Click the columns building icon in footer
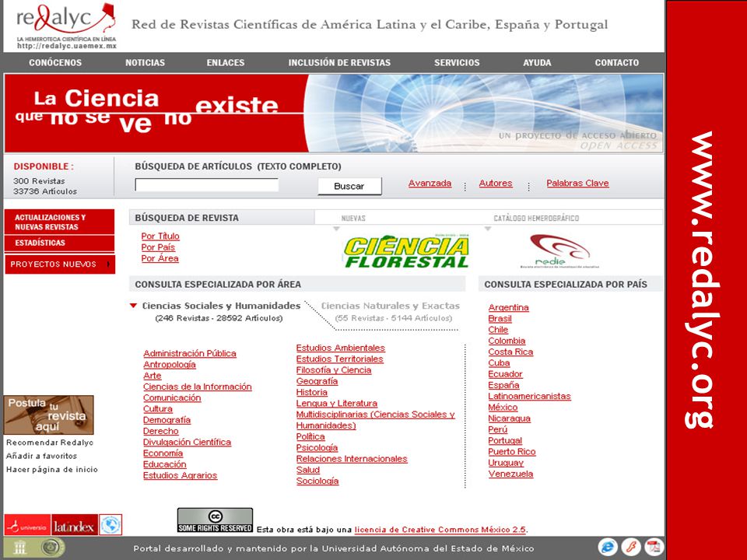This screenshot has width=747, height=560. [19, 548]
